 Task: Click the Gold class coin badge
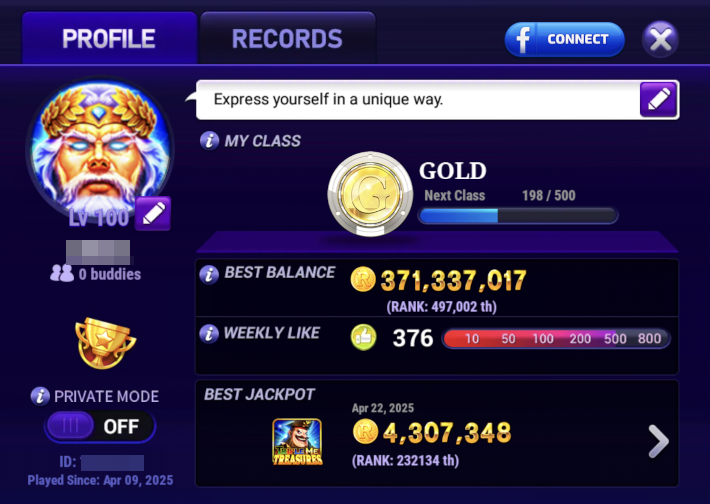click(x=370, y=194)
